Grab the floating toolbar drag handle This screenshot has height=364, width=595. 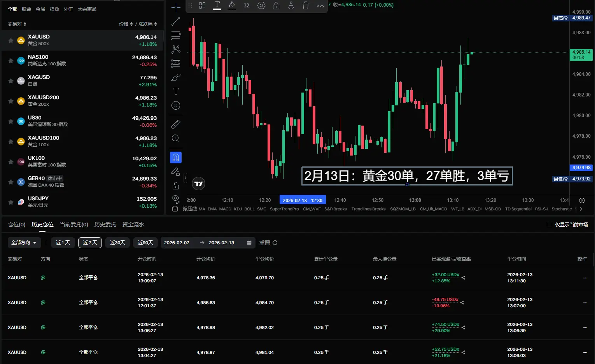pyautogui.click(x=190, y=5)
